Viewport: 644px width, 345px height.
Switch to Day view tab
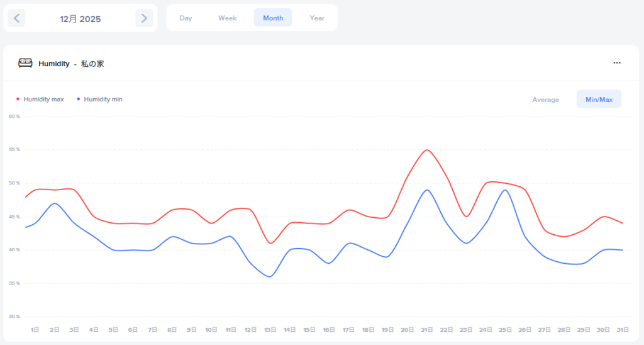pyautogui.click(x=186, y=18)
